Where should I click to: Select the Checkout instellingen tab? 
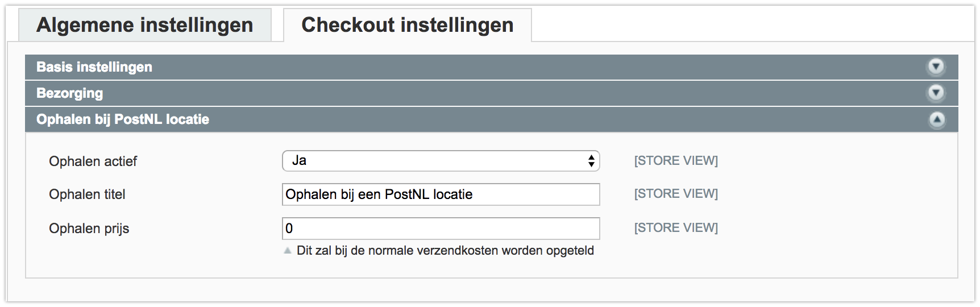(408, 25)
